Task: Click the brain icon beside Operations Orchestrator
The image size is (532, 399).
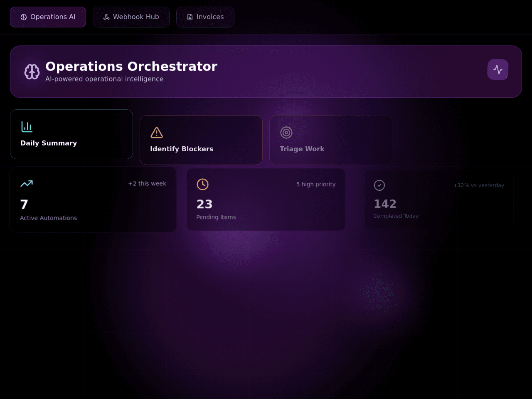Action: [32, 71]
